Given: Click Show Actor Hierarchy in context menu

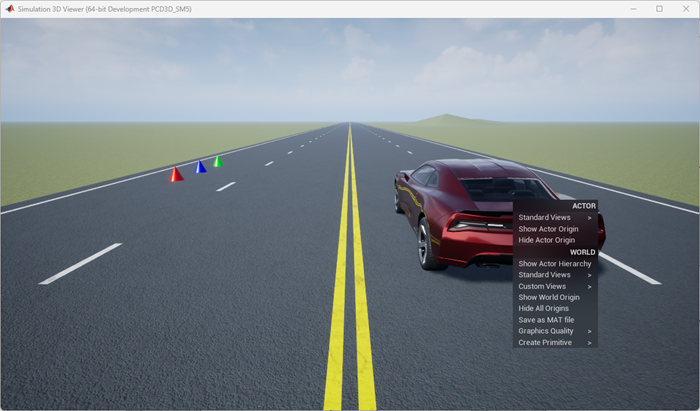Looking at the screenshot, I should (x=555, y=264).
